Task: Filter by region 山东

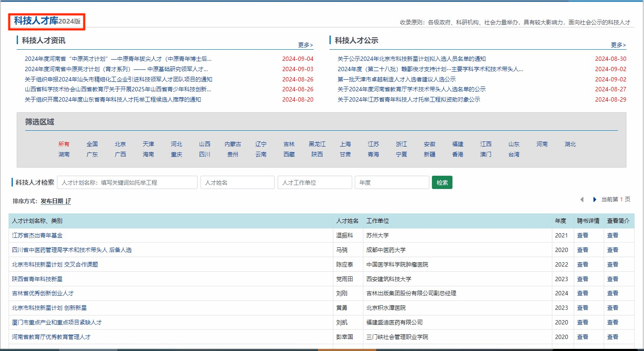Action: tap(514, 144)
